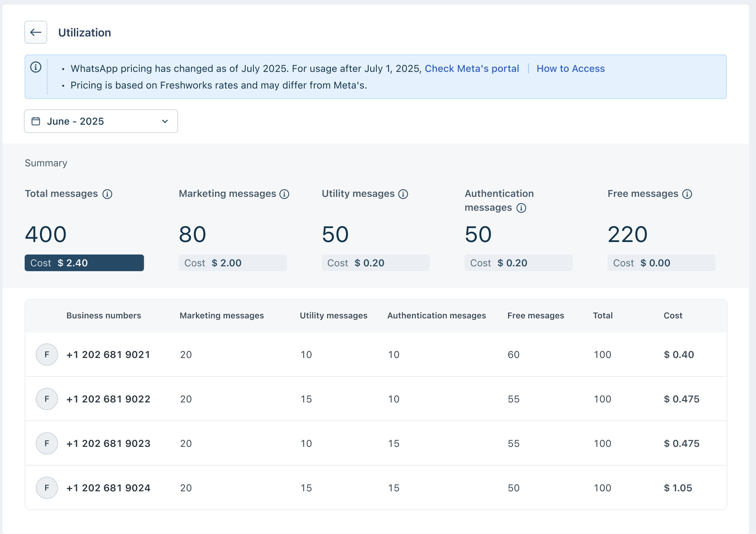The height and width of the screenshot is (534, 756).
Task: Click chevron arrow on the month selector
Action: pos(165,121)
